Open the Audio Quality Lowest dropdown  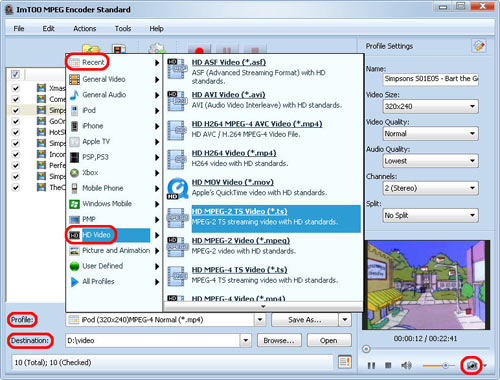[x=431, y=161]
